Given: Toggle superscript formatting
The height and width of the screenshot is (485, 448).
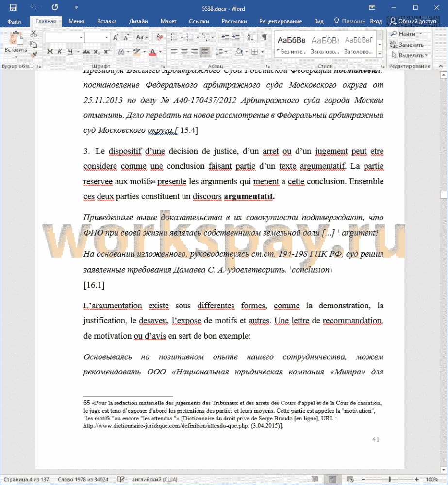Looking at the screenshot, I should point(107,52).
